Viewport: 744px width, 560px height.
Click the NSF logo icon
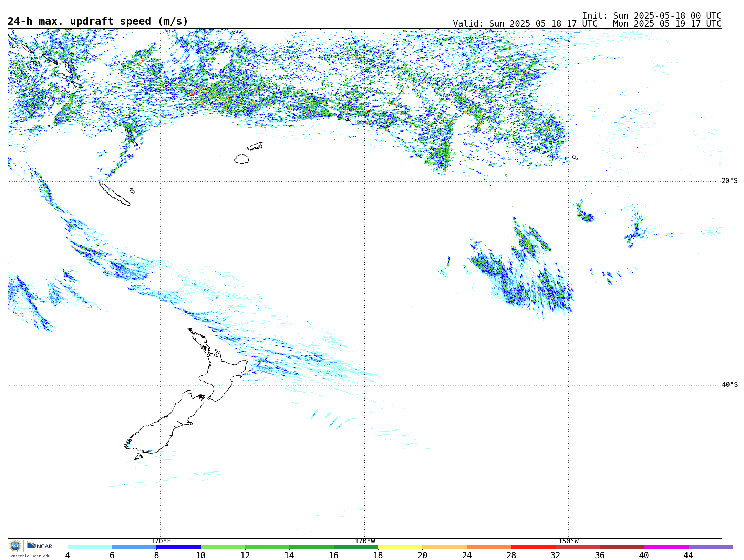pos(15,546)
